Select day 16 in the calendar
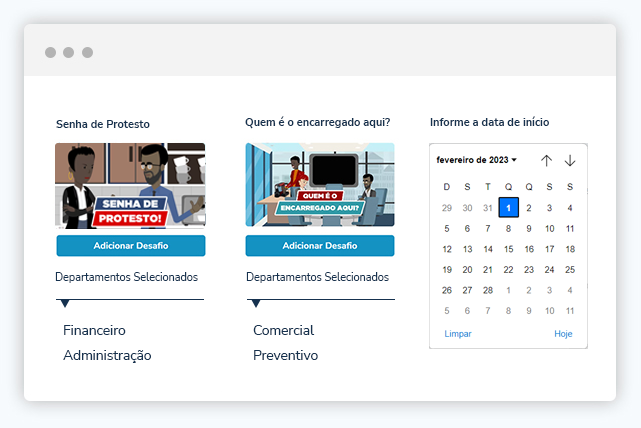The image size is (641, 428). click(529, 249)
